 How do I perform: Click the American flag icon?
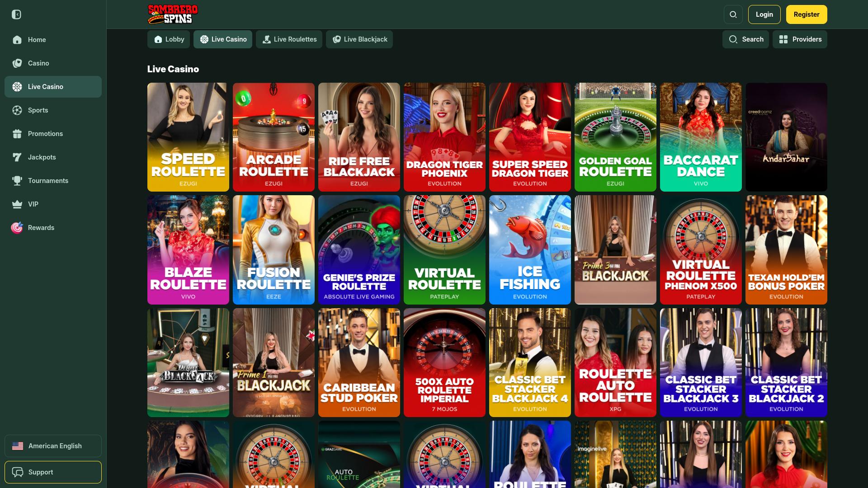point(18,446)
